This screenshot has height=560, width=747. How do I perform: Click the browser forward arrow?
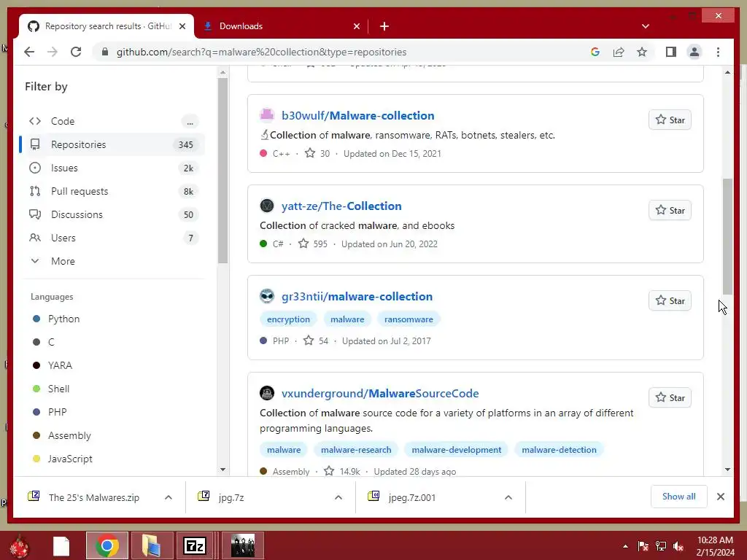tap(53, 52)
